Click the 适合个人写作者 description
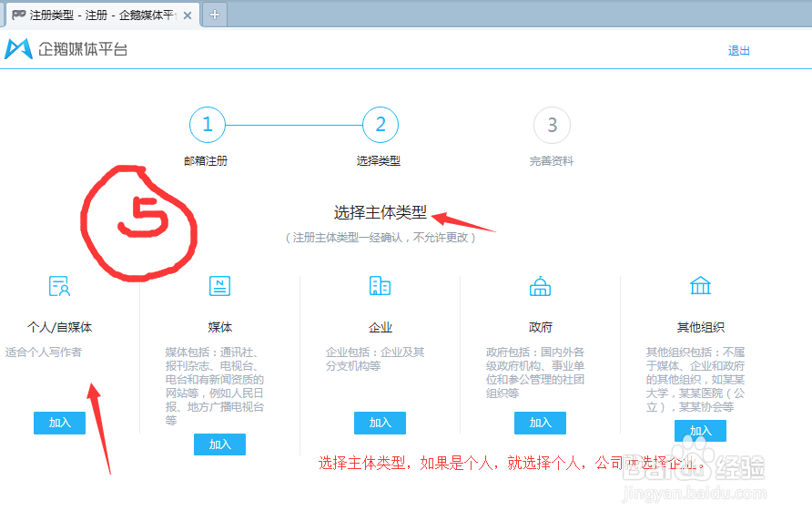 point(44,352)
